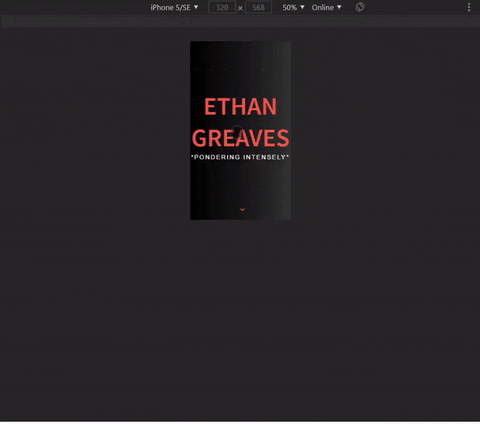Click the ETHAN heading text
This screenshot has height=424, width=480.
coord(240,107)
